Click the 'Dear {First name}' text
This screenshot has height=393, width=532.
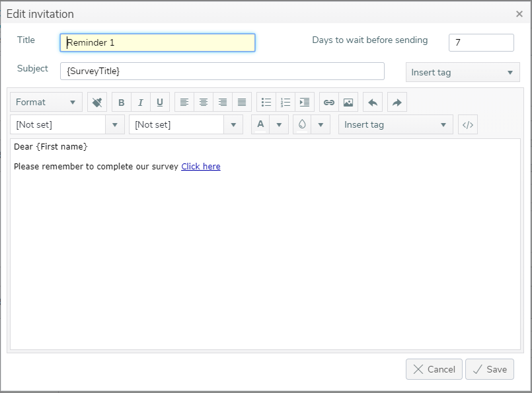click(x=50, y=147)
